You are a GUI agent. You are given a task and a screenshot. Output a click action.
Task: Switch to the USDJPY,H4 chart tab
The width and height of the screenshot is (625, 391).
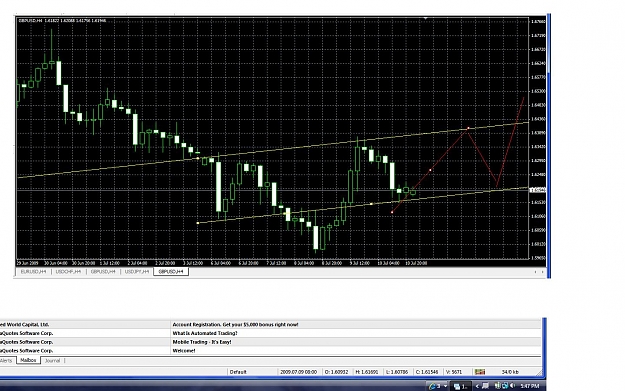click(x=137, y=271)
